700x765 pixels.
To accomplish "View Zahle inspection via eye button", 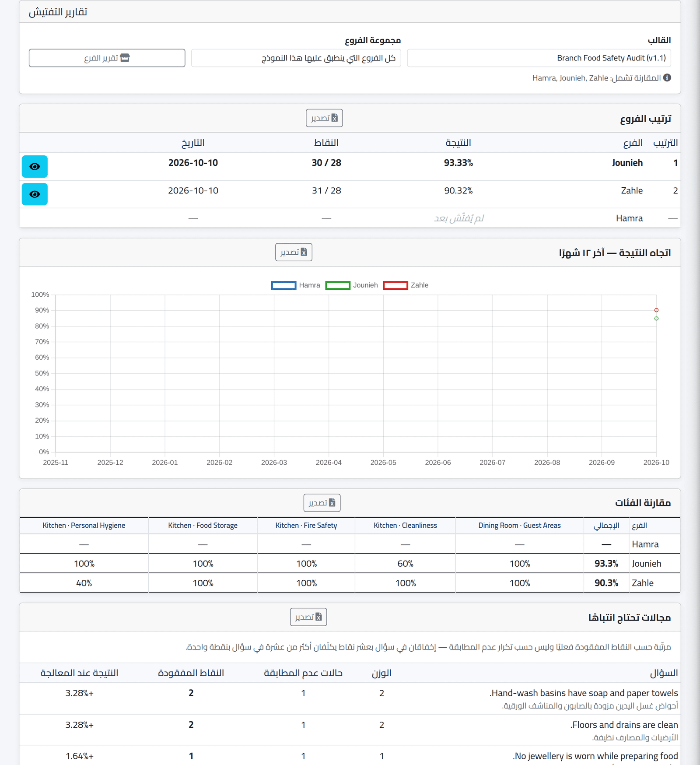I will [35, 194].
